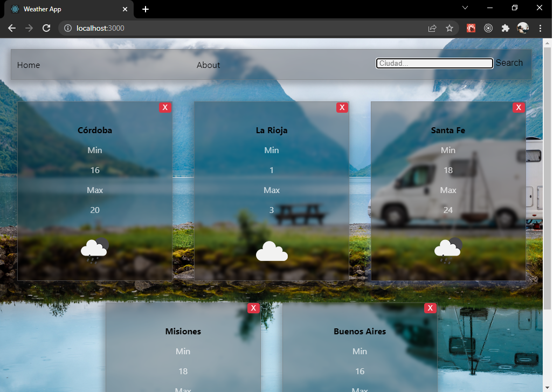The image size is (560, 392).
Task: Select the Misiones city title
Action: [183, 332]
